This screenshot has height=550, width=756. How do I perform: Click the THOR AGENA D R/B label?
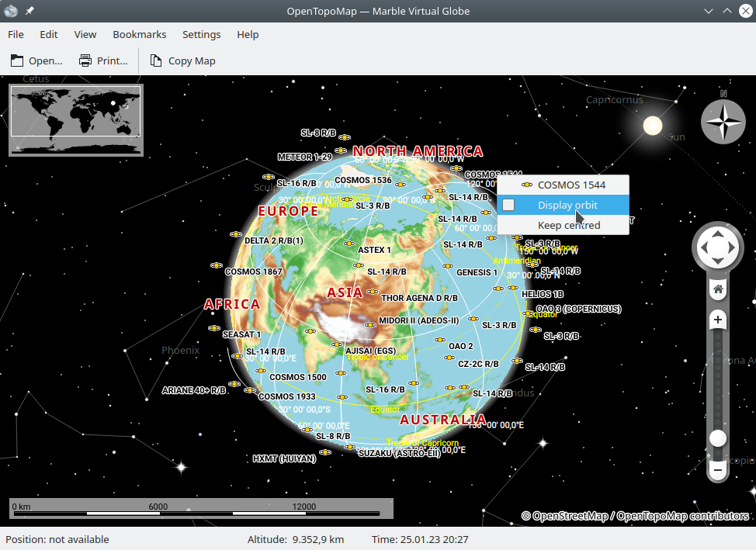(419, 298)
